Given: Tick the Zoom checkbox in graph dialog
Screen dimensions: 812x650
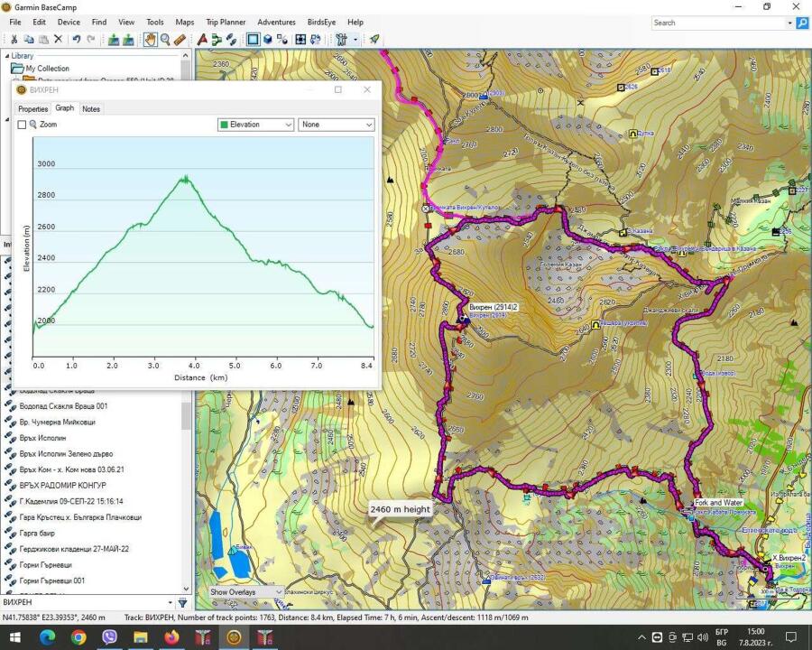Looking at the screenshot, I should pos(22,125).
